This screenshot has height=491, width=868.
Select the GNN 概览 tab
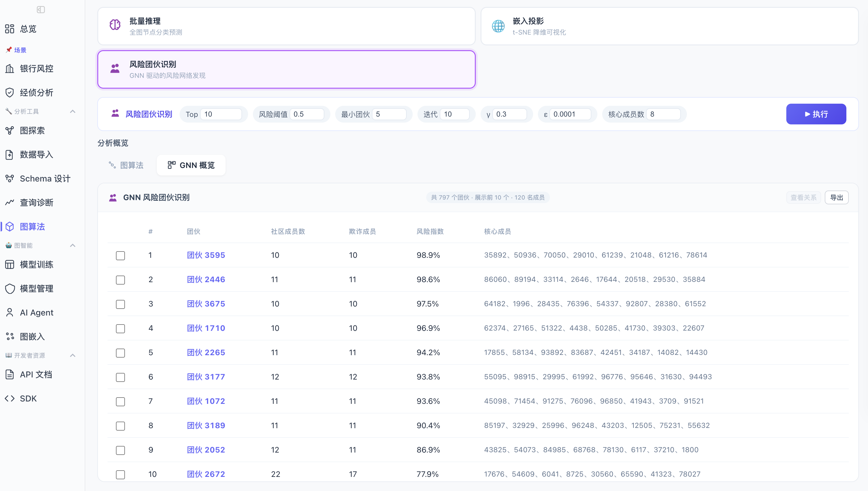point(191,165)
